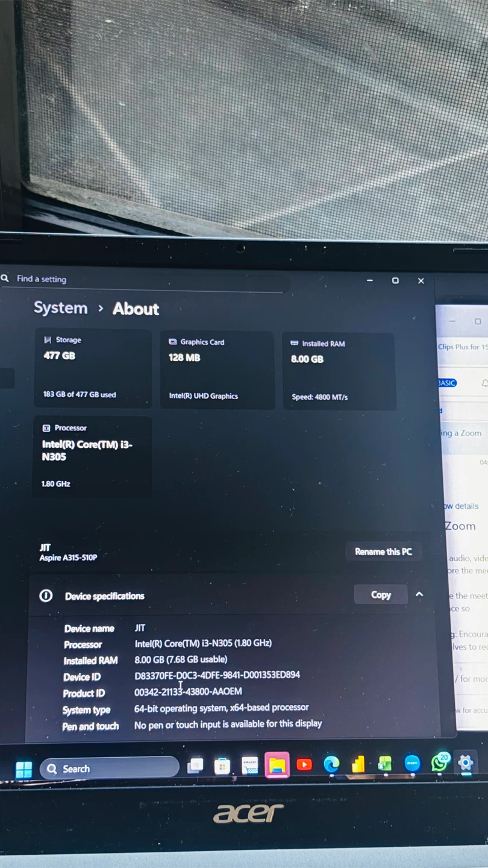Click the Device name value JIT
This screenshot has height=868, width=488.
click(140, 628)
